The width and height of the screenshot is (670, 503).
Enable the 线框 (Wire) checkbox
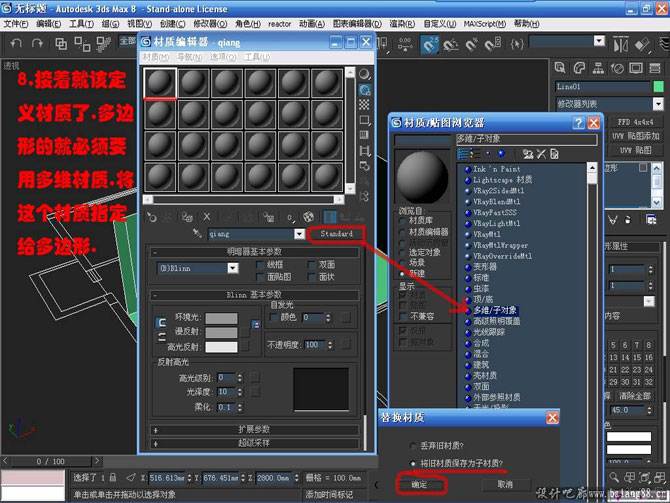pos(260,265)
